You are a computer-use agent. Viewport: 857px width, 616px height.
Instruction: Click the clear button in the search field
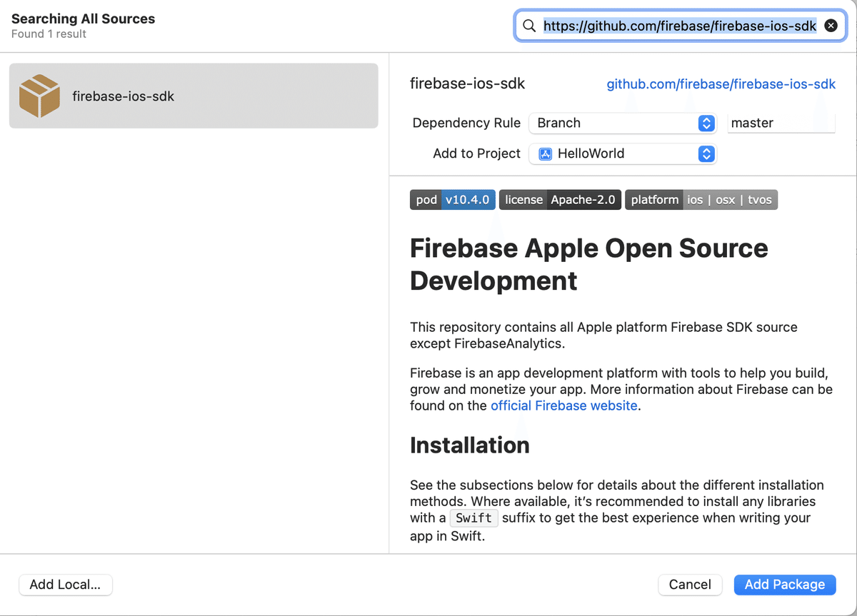[831, 25]
